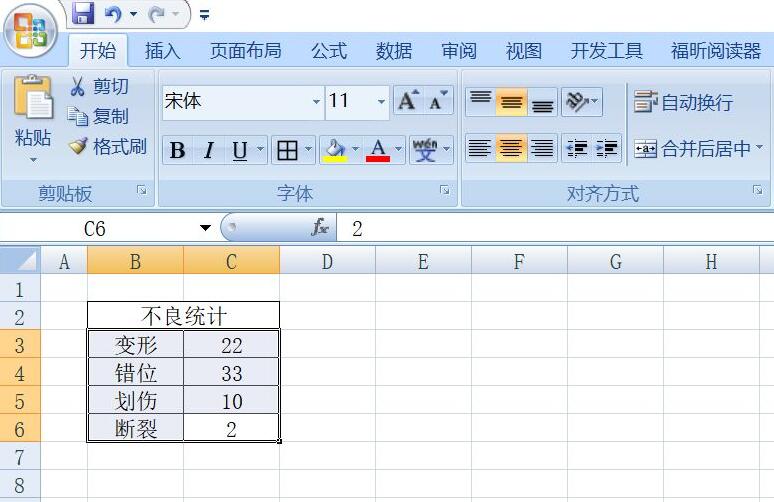Redo the last action
The width and height of the screenshot is (774, 502).
(157, 14)
